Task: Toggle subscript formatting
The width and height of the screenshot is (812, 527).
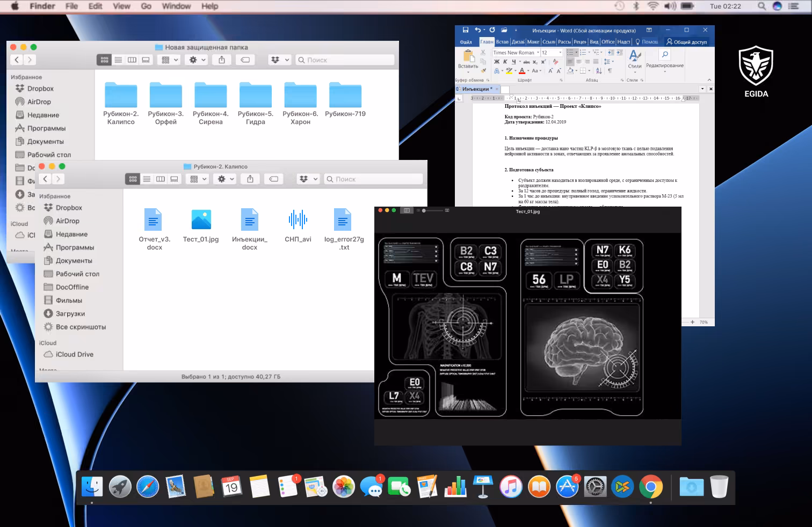Action: tap(535, 62)
